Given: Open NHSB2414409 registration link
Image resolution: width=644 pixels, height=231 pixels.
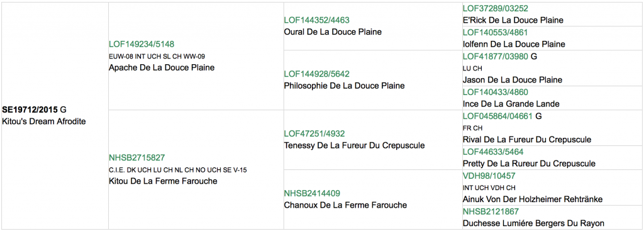Looking at the screenshot, I should (x=312, y=193).
